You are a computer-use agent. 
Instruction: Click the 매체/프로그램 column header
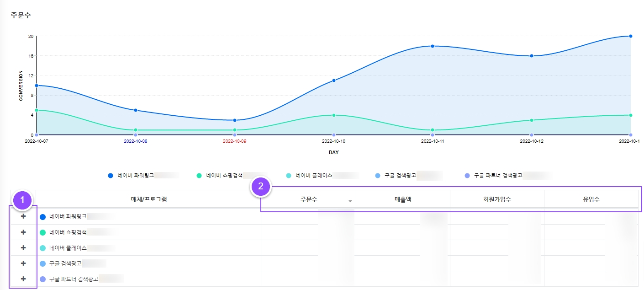pyautogui.click(x=149, y=199)
